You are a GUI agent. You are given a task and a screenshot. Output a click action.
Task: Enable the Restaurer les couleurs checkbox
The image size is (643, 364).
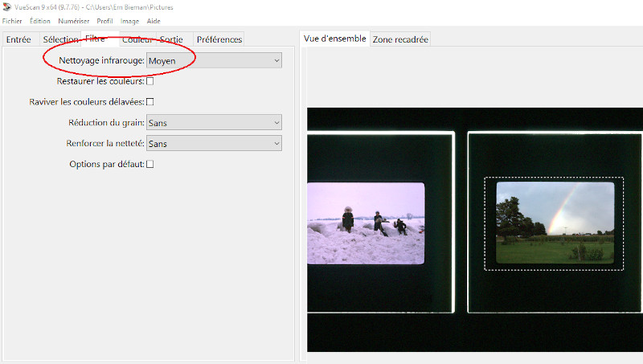click(x=149, y=81)
